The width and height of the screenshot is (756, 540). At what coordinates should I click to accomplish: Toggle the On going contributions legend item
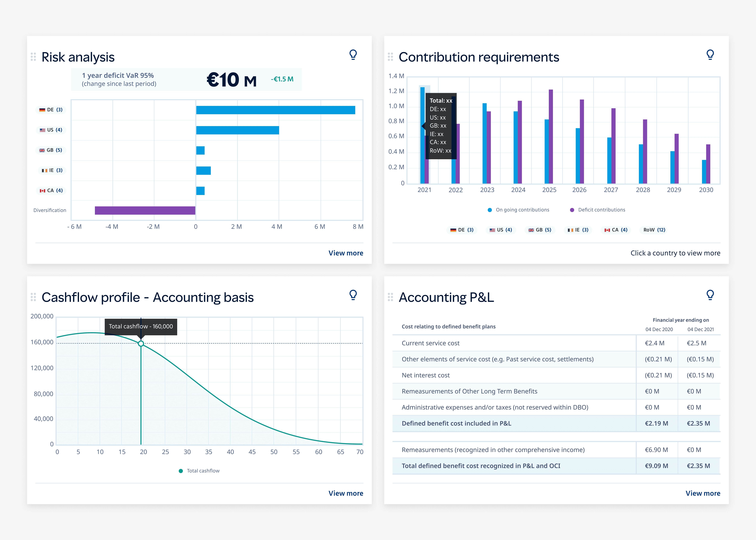point(518,210)
